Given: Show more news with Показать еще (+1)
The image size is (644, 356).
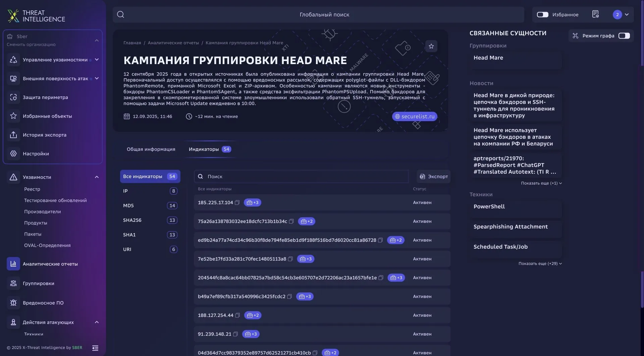Looking at the screenshot, I should pyautogui.click(x=541, y=183).
